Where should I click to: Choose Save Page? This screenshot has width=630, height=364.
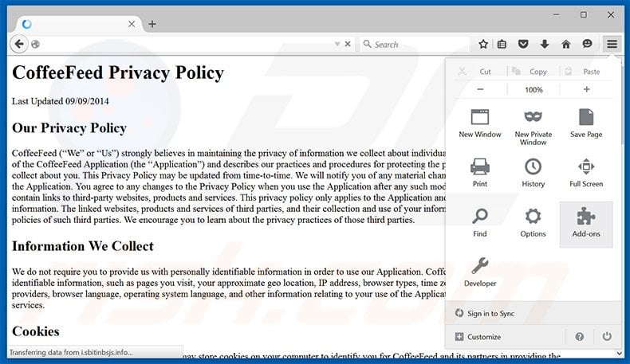coord(586,123)
